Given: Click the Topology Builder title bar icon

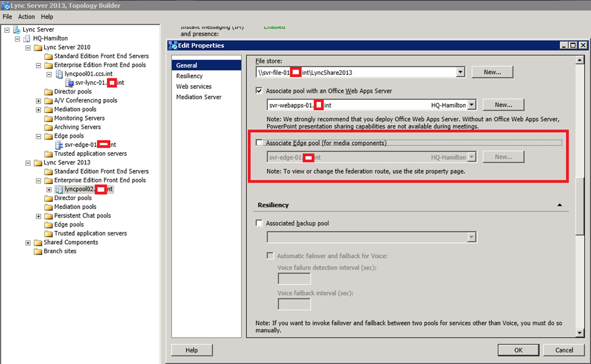Looking at the screenshot, I should click(x=5, y=5).
